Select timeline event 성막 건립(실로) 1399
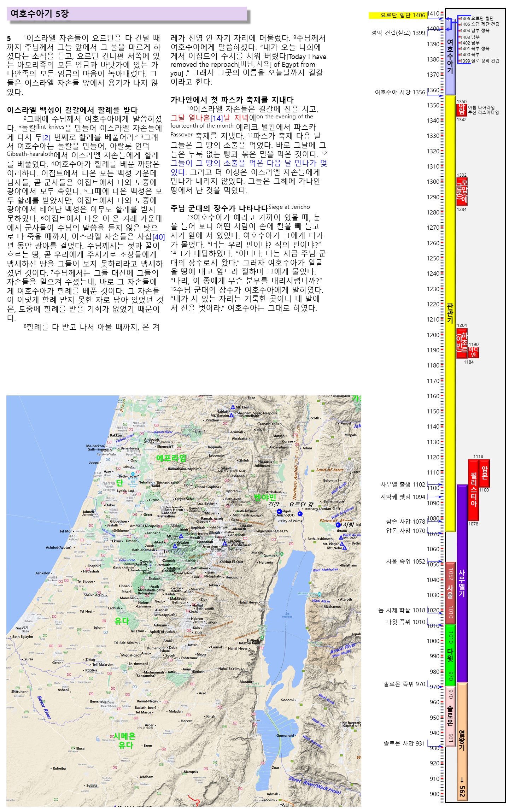Screen dimensions: 509x812 click(398, 33)
